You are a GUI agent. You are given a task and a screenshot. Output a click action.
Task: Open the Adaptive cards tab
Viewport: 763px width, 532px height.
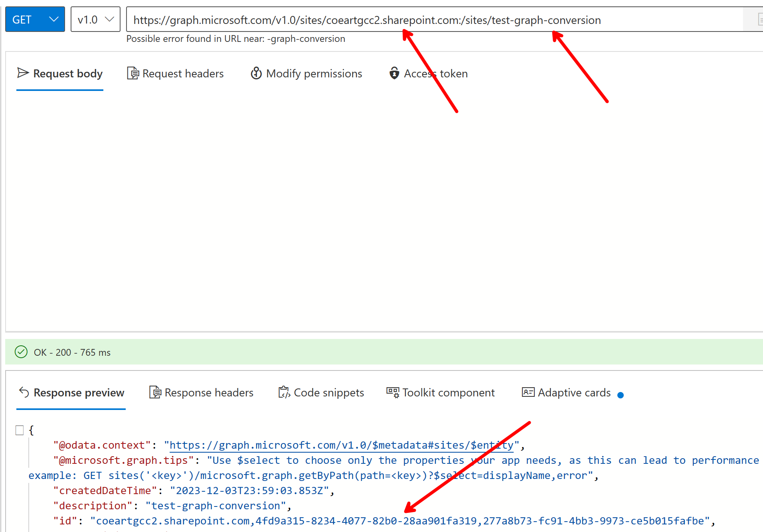(x=567, y=393)
